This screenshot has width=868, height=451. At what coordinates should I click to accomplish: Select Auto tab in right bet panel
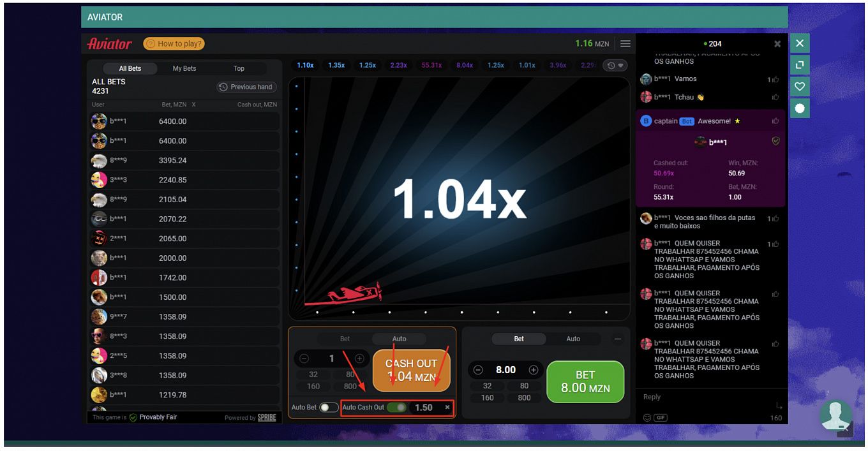tap(573, 339)
